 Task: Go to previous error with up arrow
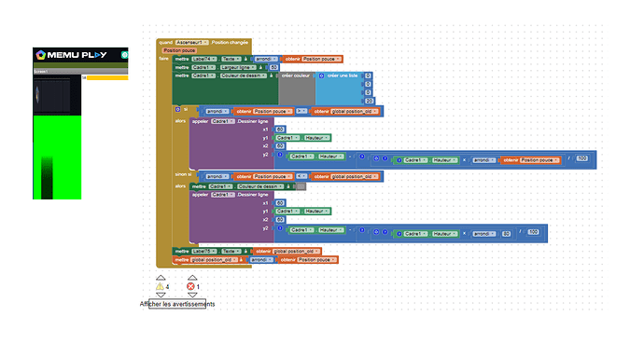(x=192, y=278)
